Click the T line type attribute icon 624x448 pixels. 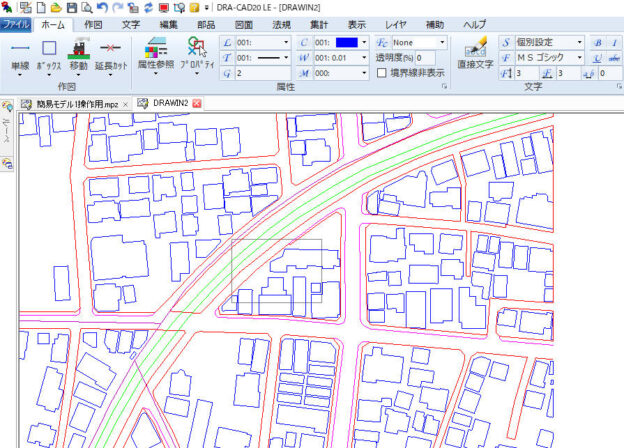tap(227, 58)
